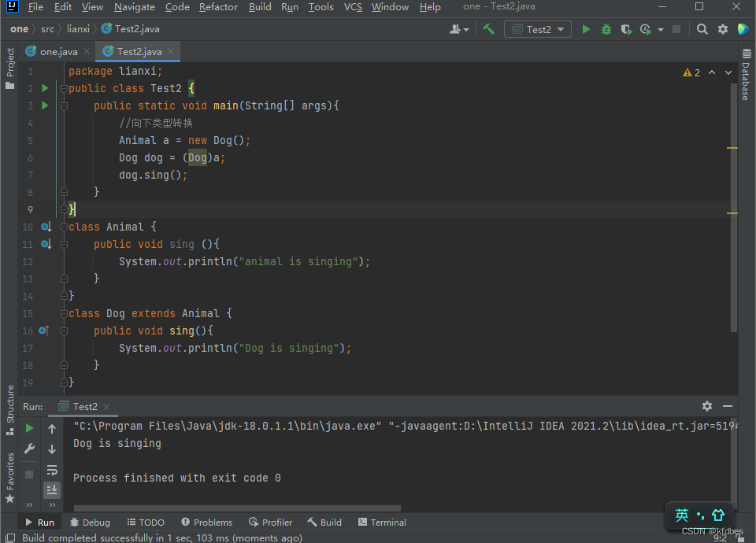Open the Terminal tool window button
Image resolution: width=756 pixels, height=543 pixels.
pos(382,522)
